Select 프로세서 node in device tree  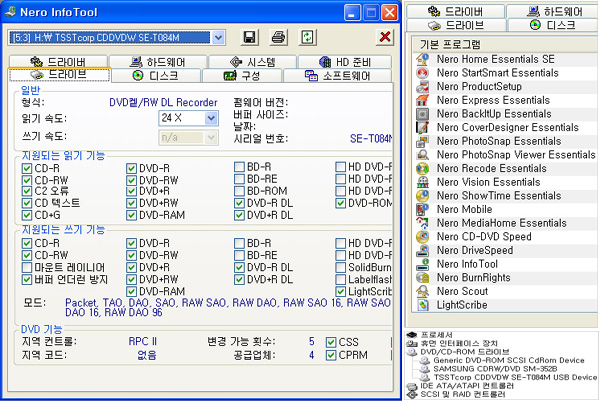coord(436,335)
